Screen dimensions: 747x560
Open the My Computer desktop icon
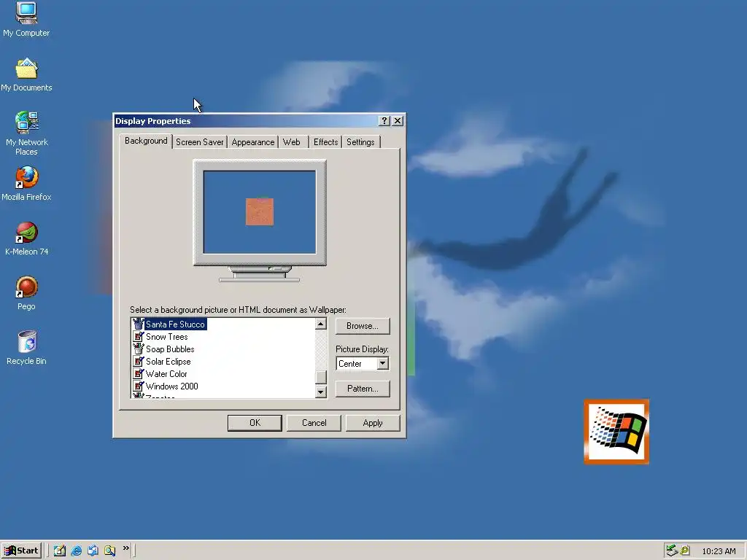point(26,19)
